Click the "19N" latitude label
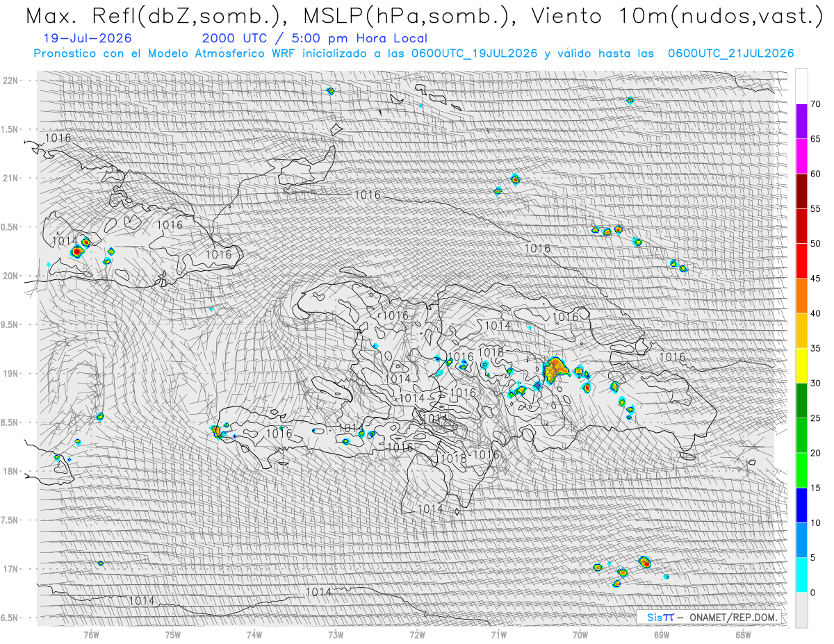834x644 pixels. click(x=10, y=374)
